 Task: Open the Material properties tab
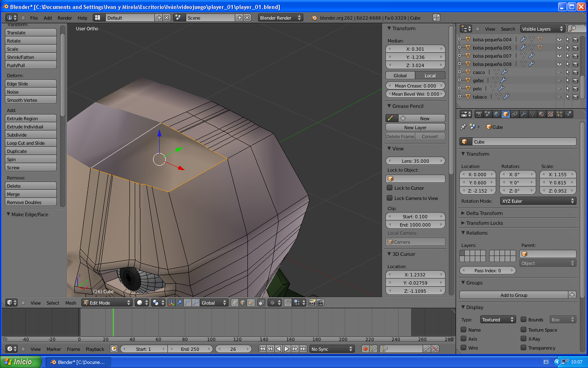[x=541, y=114]
